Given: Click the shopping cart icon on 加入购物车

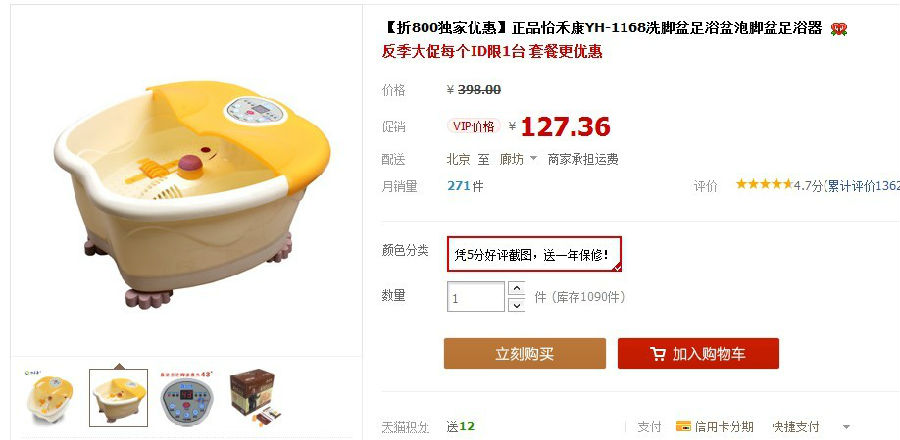Looking at the screenshot, I should (x=658, y=353).
